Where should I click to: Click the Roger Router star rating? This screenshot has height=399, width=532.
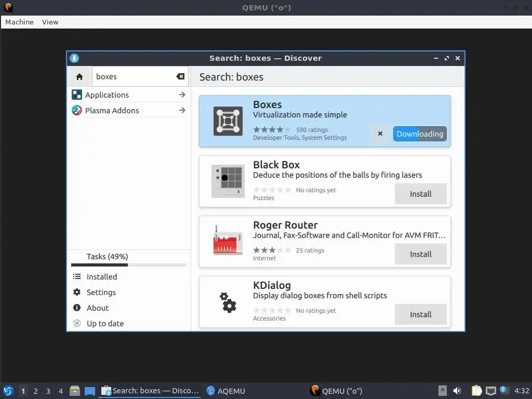[x=272, y=250]
